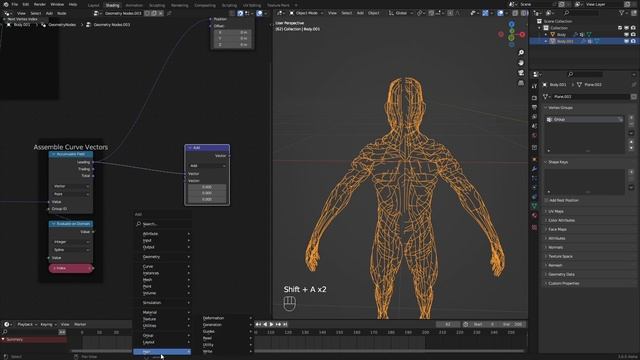Open the Playback menu in timeline
This screenshot has height=360, width=640.
click(26, 324)
